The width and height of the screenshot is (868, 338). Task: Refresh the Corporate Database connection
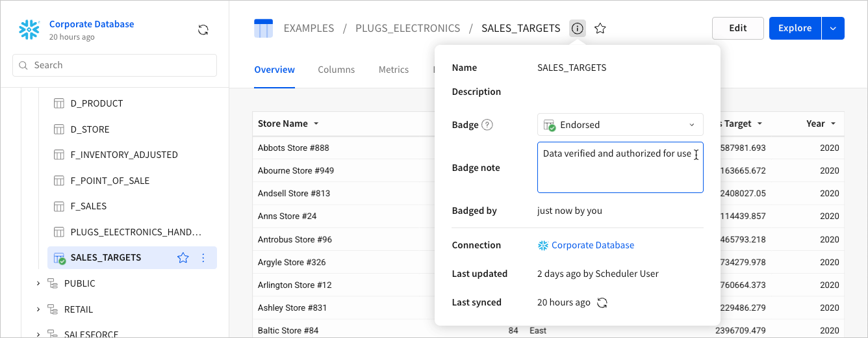pos(203,30)
